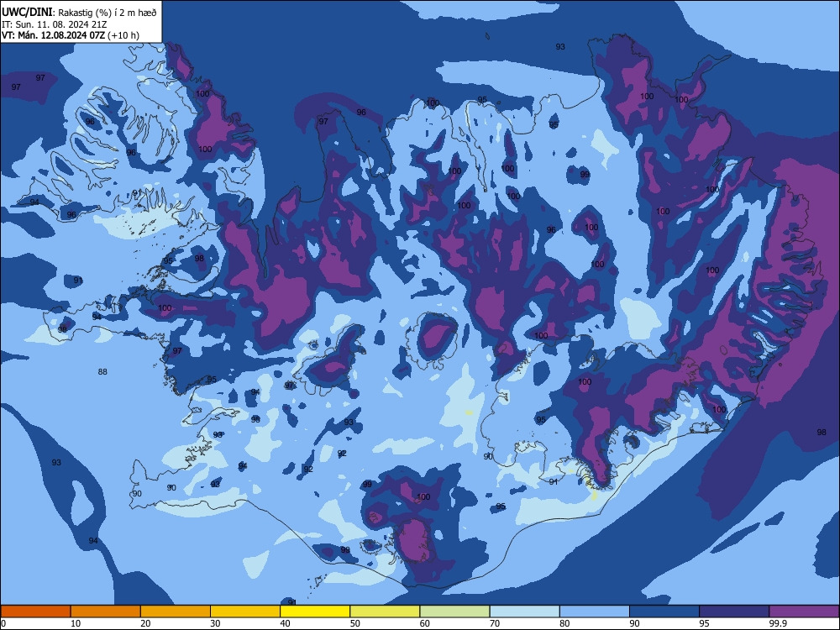Screen dimensions: 840x630
Task: Click the dark orange 0–10 legend swatch
Action: coord(35,612)
